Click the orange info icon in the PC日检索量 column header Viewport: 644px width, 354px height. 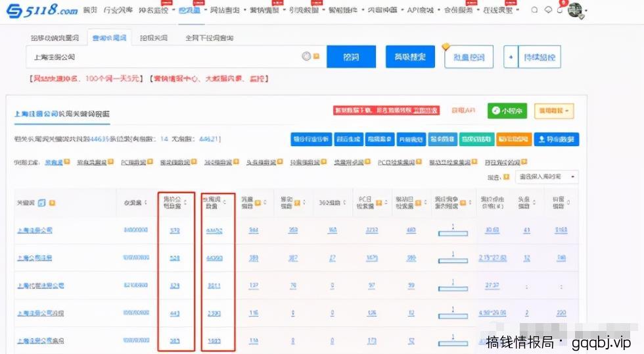[379, 203]
